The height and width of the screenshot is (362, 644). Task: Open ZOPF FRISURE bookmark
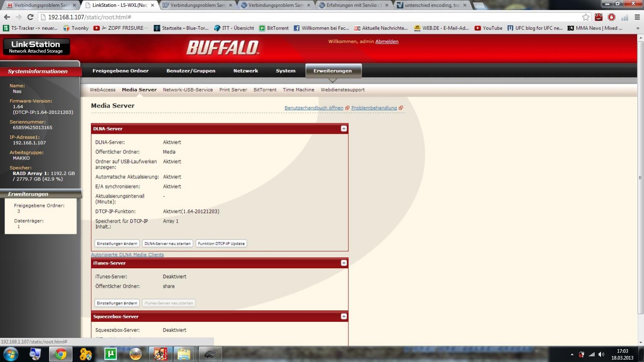121,28
